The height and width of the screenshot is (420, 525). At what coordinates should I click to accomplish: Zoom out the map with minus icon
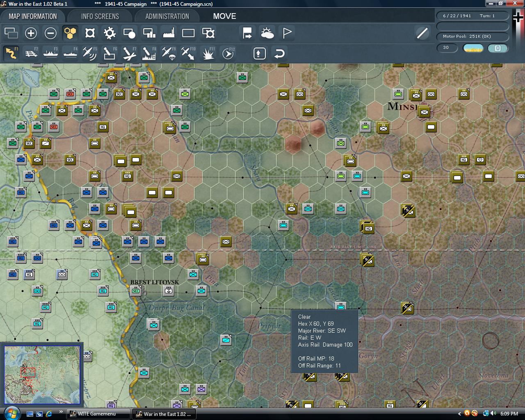(x=50, y=33)
